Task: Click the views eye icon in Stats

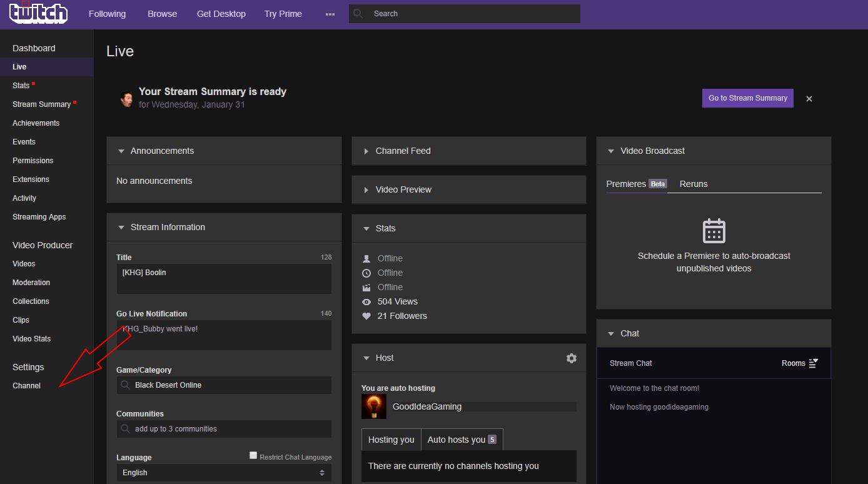Action: point(367,301)
